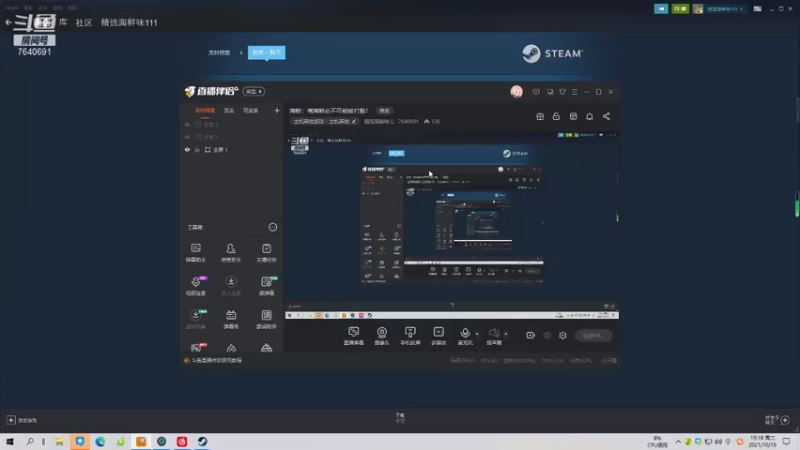Click the unlock padlock icon in header
The image size is (800, 450).
tap(556, 116)
